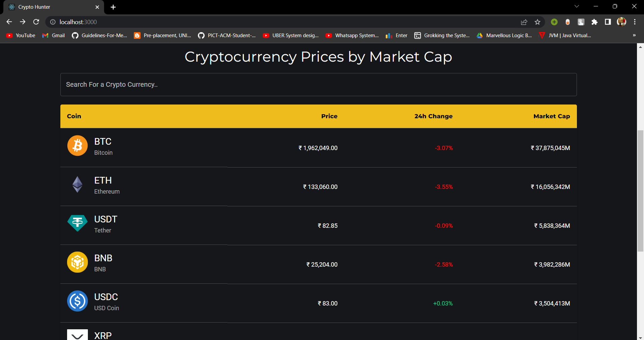Click the green plus extension toggle
This screenshot has height=340, width=644.
(x=554, y=22)
